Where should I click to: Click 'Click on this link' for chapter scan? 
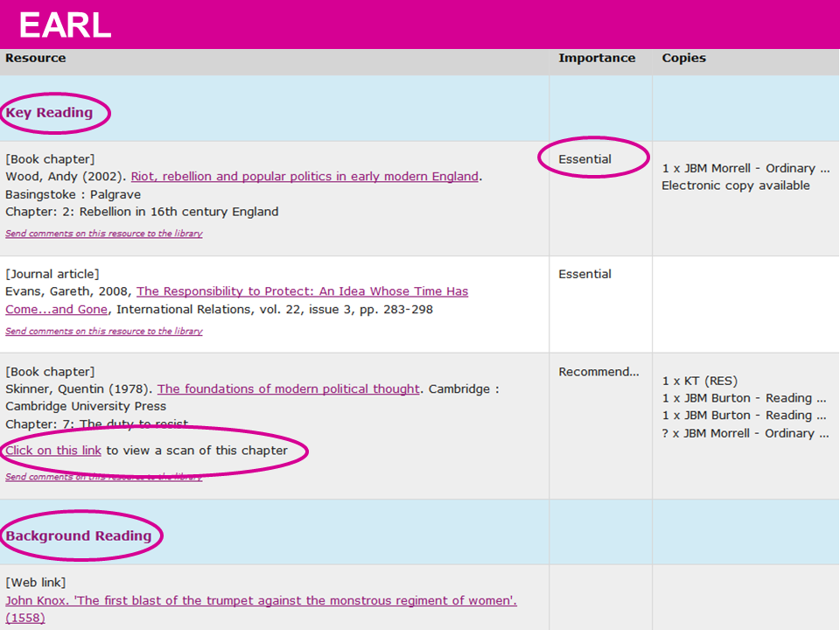(x=53, y=451)
